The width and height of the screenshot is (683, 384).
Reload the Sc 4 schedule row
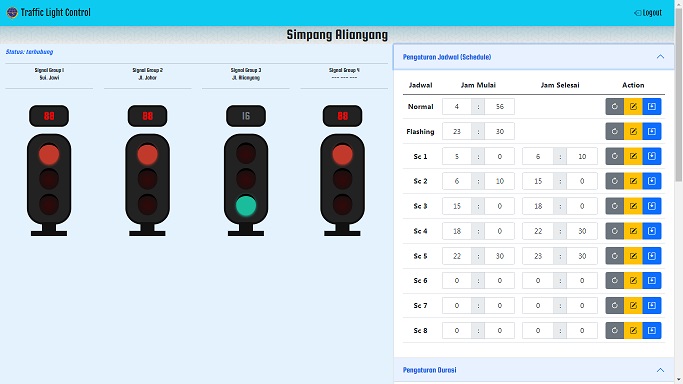point(615,231)
